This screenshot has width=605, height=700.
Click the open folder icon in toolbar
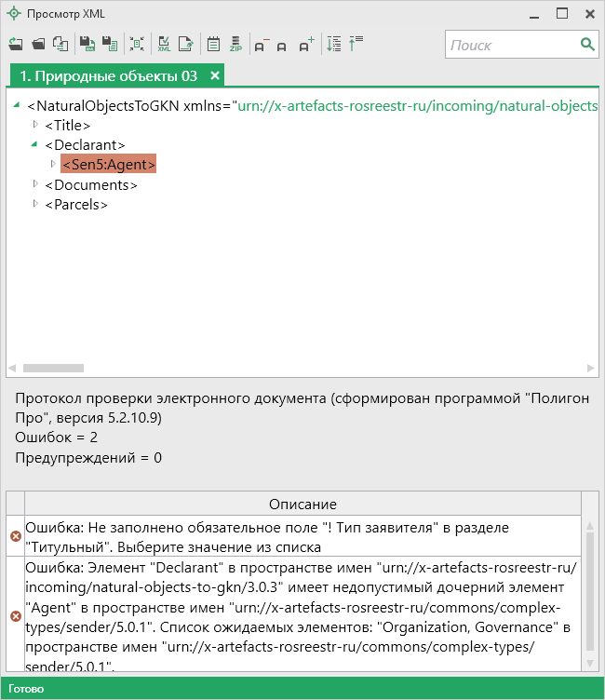point(38,44)
